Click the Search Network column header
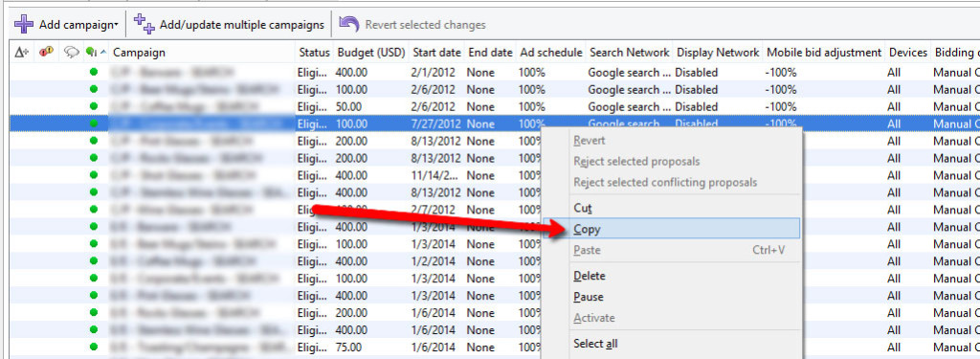The image size is (980, 359). [x=630, y=53]
